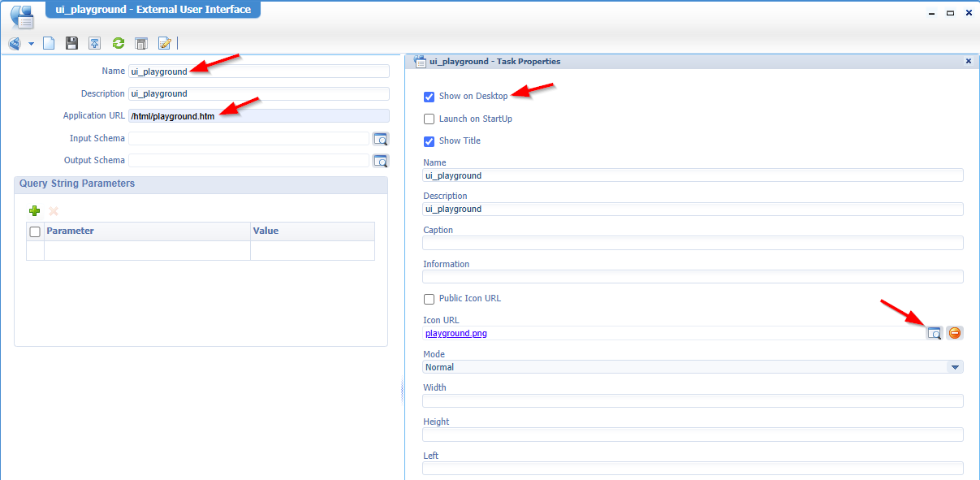Clear Icon URL with the orange remove icon
The image size is (980, 480).
(x=955, y=333)
